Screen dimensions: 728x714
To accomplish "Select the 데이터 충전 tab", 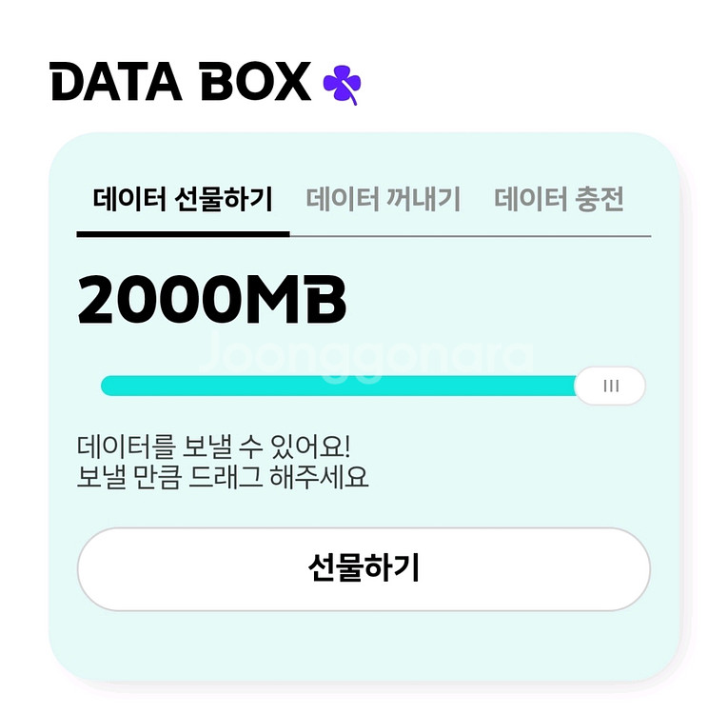I will pos(559,200).
